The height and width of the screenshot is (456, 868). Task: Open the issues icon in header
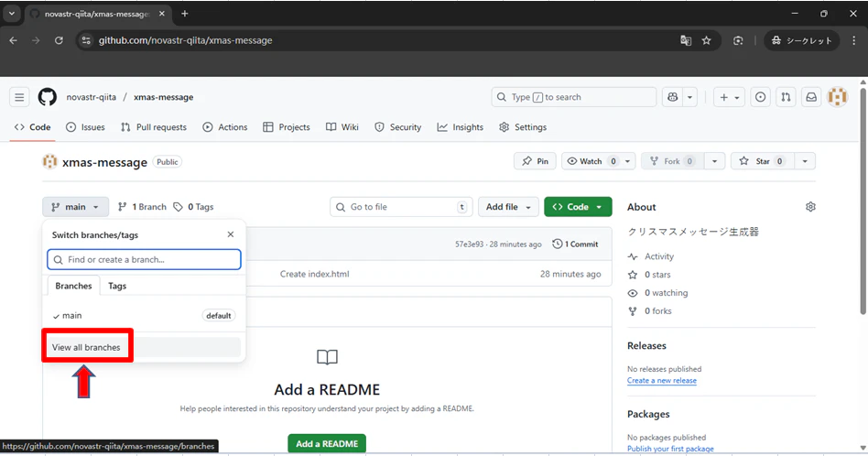(761, 97)
